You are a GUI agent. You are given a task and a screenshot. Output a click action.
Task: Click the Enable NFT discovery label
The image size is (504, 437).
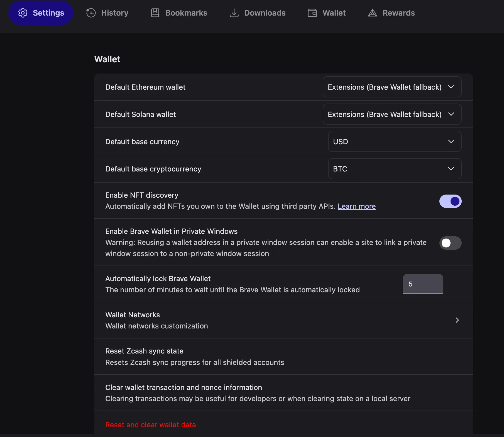point(142,195)
